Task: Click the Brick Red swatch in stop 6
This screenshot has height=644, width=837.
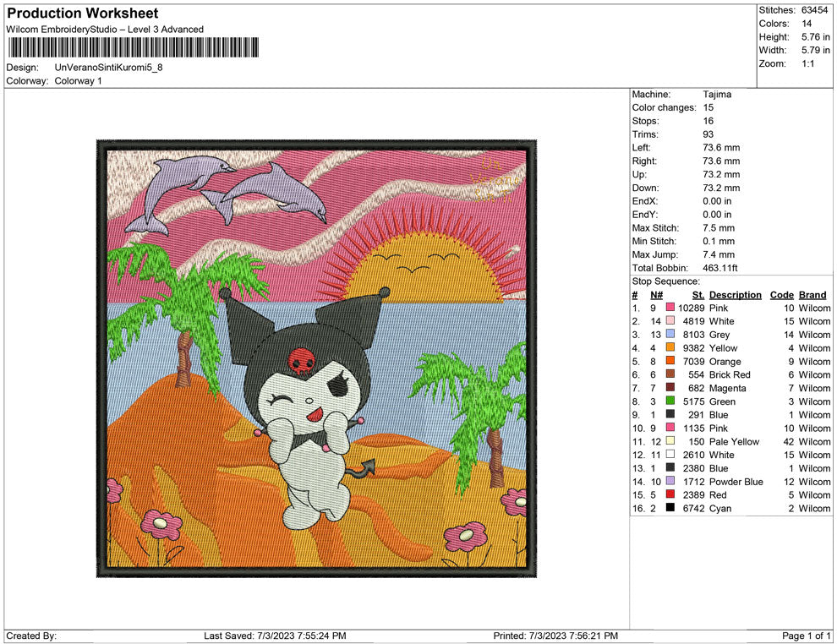Action: 670,374
